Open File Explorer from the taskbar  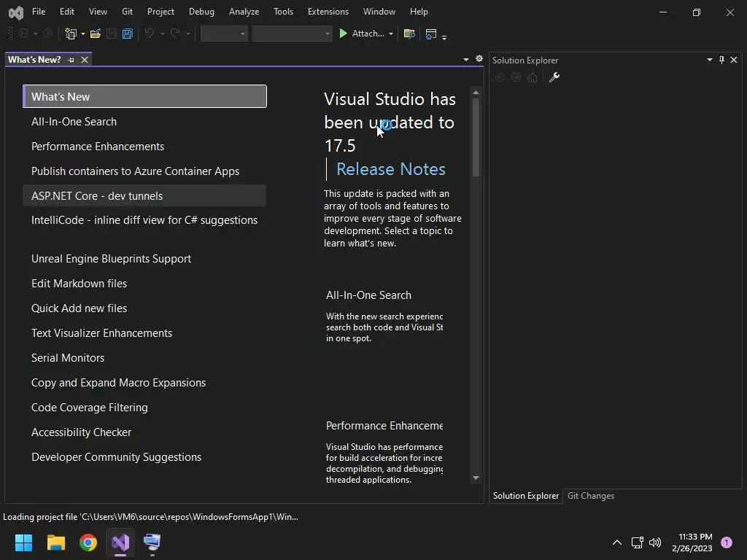[55, 542]
